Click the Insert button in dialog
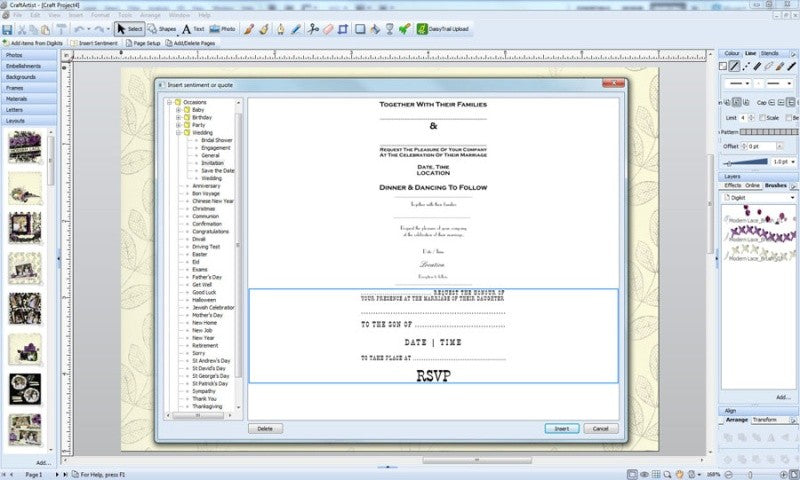Screen dimensions: 800x480 click(562, 428)
